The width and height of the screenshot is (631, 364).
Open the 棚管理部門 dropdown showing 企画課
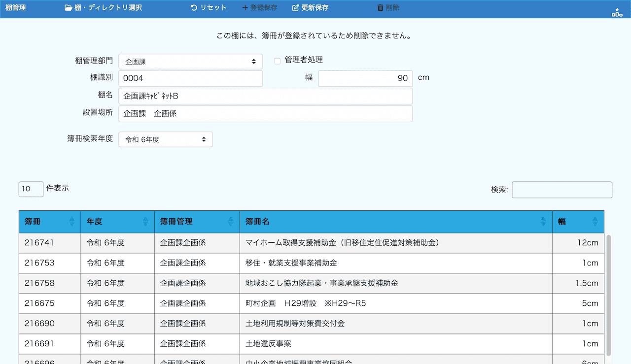[x=190, y=62]
